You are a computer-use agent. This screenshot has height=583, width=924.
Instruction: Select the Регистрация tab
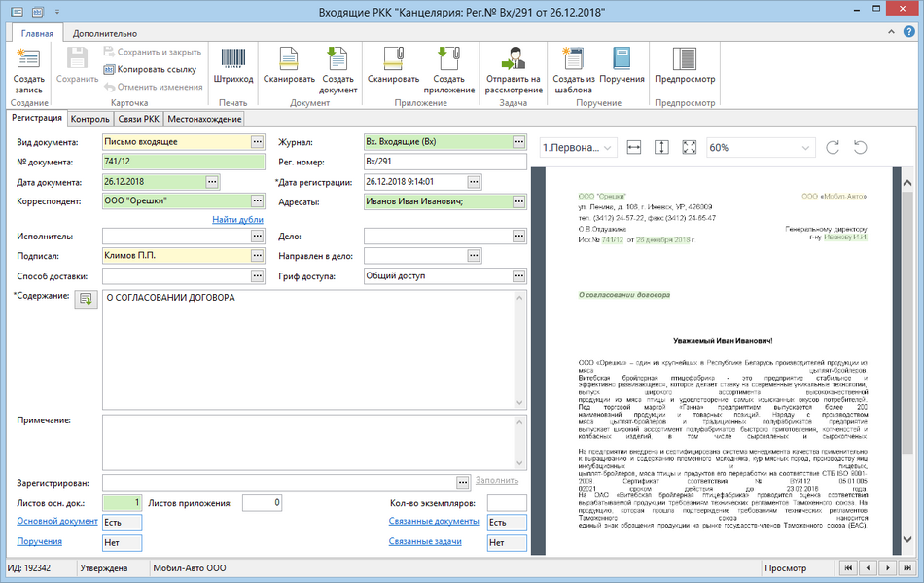[37, 118]
